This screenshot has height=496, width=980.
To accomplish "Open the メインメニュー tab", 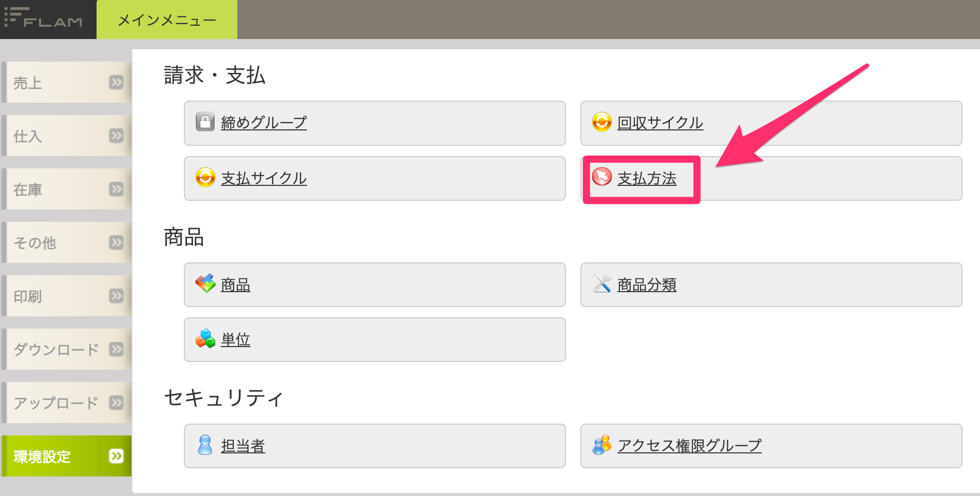I will (x=167, y=20).
